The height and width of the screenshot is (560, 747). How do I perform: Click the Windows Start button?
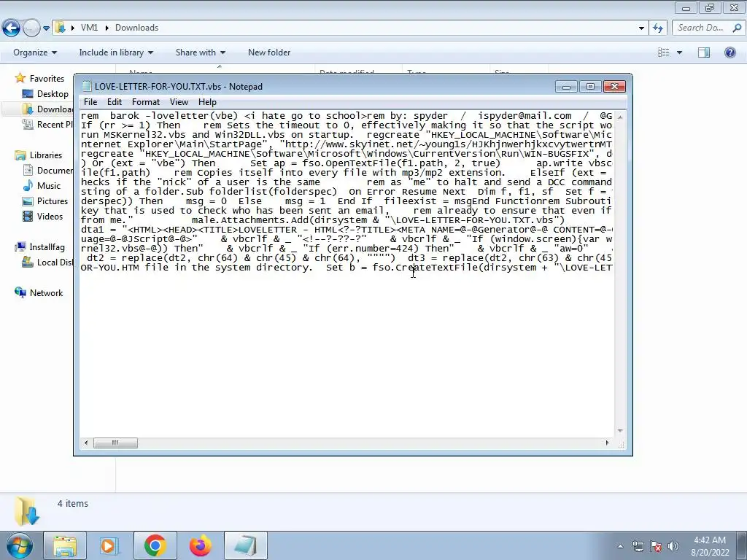[x=19, y=545]
